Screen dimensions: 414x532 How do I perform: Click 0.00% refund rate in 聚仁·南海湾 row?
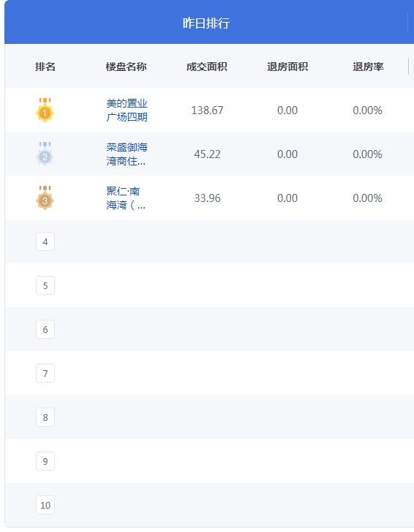coord(367,198)
